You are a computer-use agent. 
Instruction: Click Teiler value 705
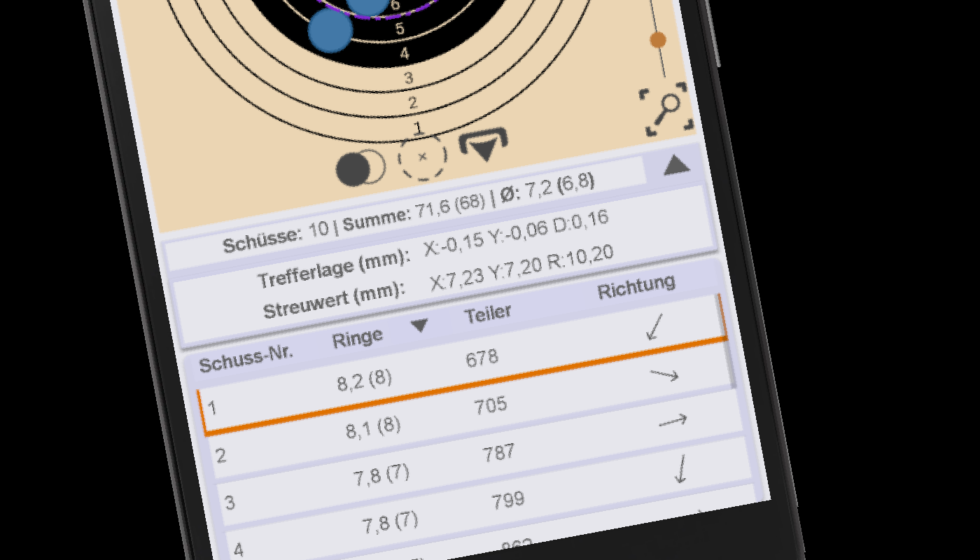pos(490,406)
